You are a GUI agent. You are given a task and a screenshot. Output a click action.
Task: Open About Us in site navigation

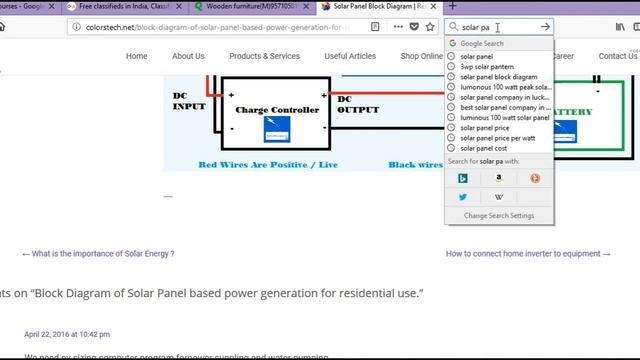[x=188, y=56]
